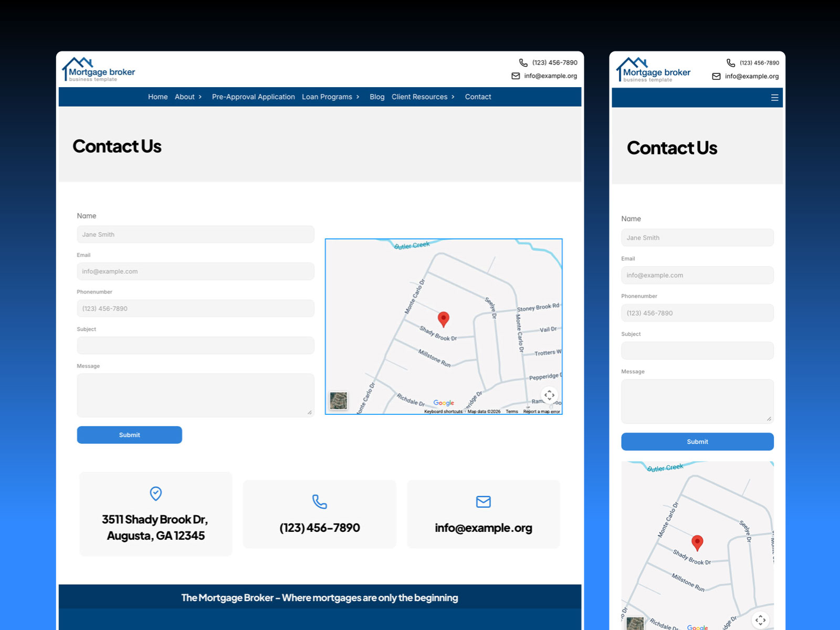Go to the Home nav item
The image size is (840, 630).
158,97
